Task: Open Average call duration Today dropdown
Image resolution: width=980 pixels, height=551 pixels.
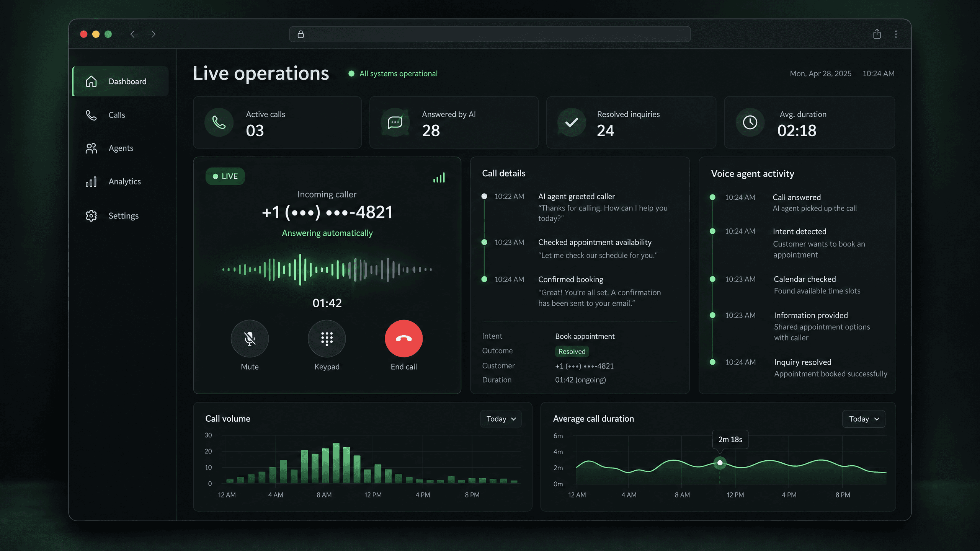Action: pyautogui.click(x=864, y=419)
